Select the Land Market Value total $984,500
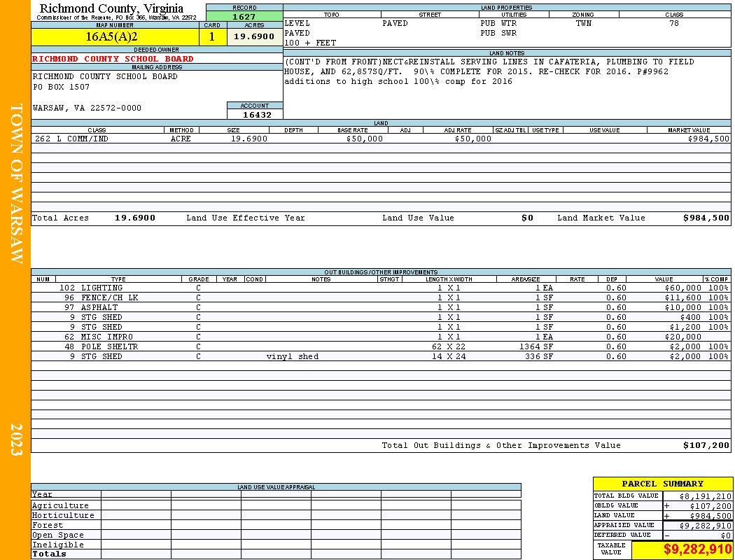This screenshot has height=560, width=735. click(x=706, y=218)
